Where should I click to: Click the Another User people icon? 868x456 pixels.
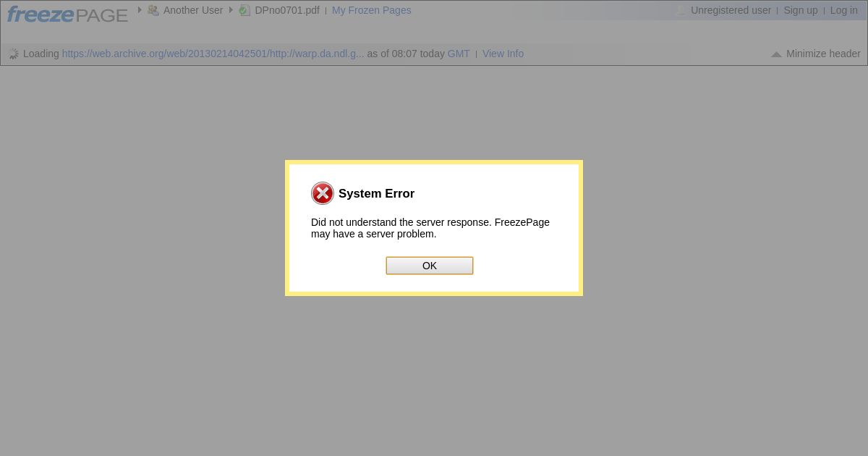click(x=153, y=10)
